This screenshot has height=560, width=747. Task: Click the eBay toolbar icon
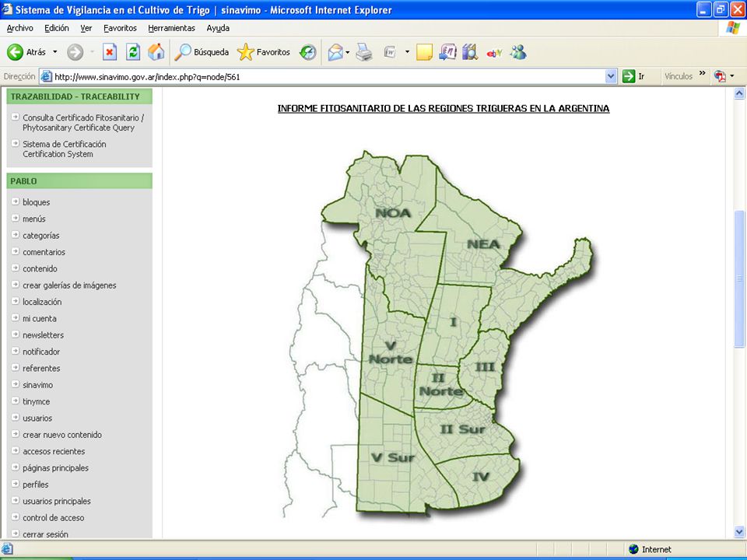(494, 52)
